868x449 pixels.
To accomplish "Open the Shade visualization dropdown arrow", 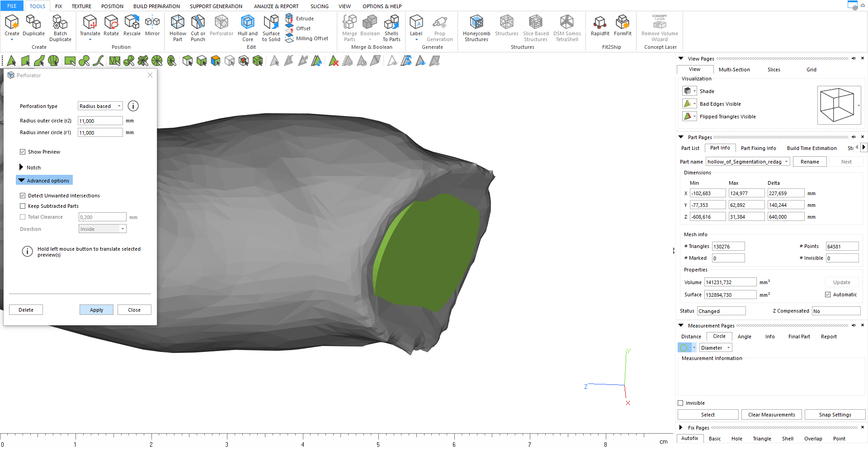I will tap(695, 91).
